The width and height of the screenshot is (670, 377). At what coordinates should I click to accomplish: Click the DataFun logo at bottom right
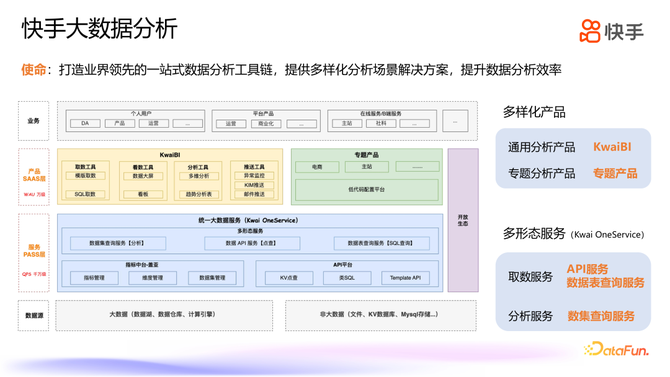(x=616, y=349)
